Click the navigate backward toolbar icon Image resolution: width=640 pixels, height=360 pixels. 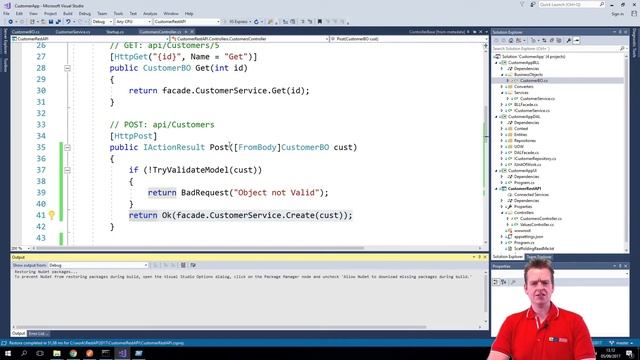click(10, 22)
